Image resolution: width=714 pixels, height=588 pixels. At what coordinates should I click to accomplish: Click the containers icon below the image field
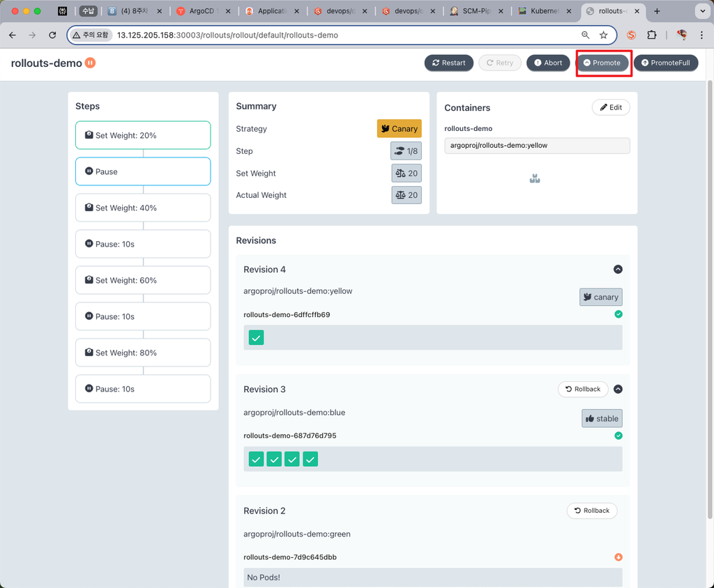tap(535, 179)
